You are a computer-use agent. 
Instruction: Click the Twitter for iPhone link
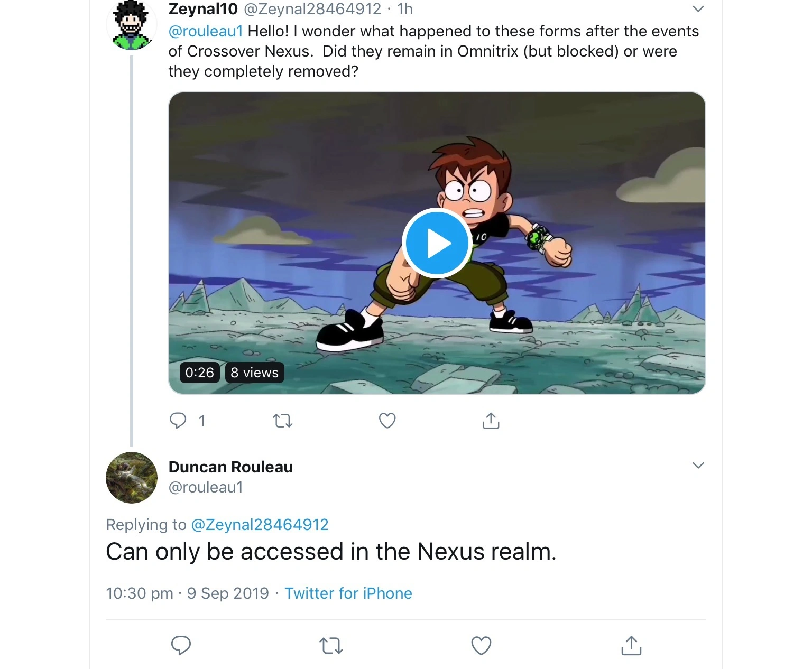tap(348, 593)
